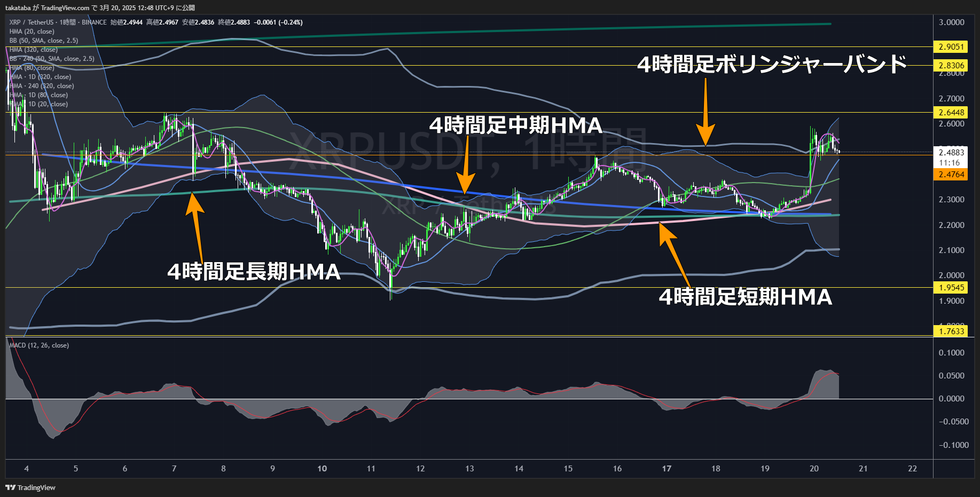Click the yellow 2.8306 price label
The image size is (980, 497).
(951, 66)
